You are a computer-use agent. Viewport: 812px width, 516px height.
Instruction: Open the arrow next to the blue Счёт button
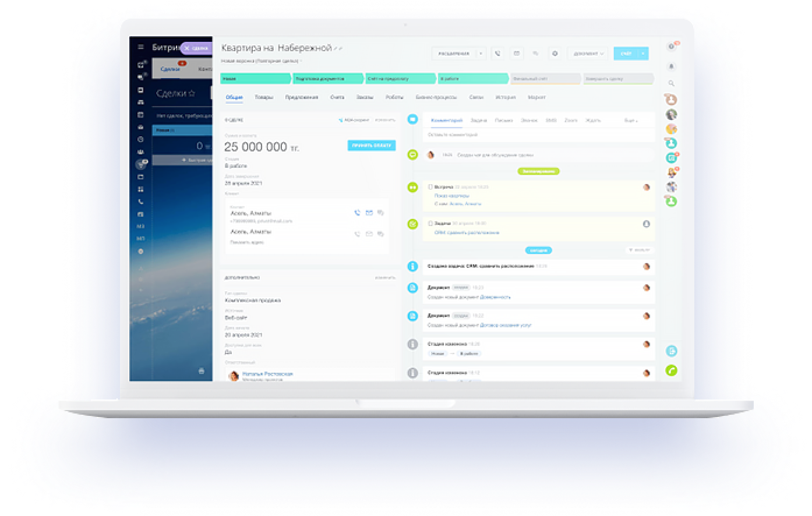643,54
